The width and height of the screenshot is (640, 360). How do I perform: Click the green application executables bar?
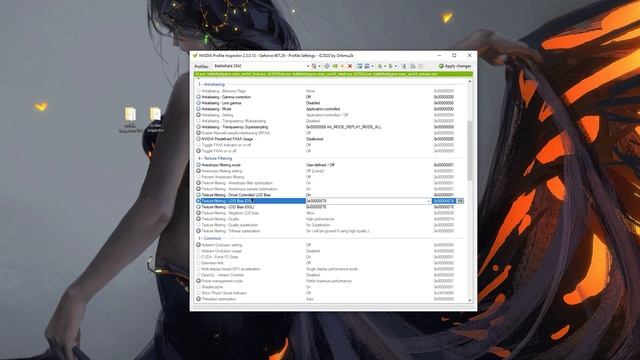333,74
